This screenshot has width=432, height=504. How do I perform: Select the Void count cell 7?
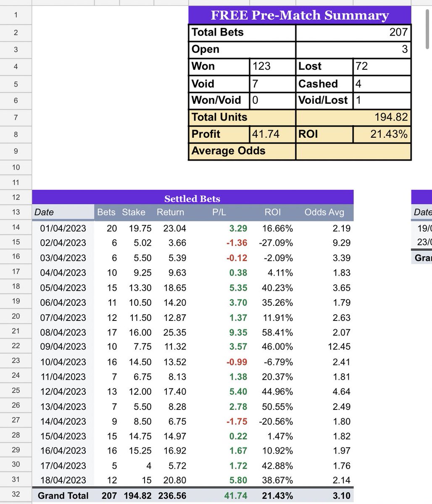pos(273,84)
